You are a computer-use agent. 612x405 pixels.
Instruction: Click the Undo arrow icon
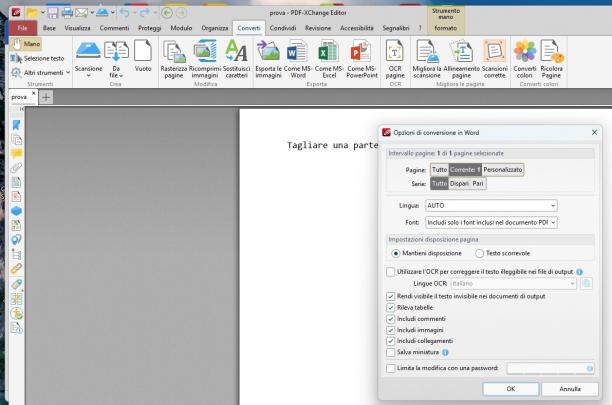tap(125, 13)
